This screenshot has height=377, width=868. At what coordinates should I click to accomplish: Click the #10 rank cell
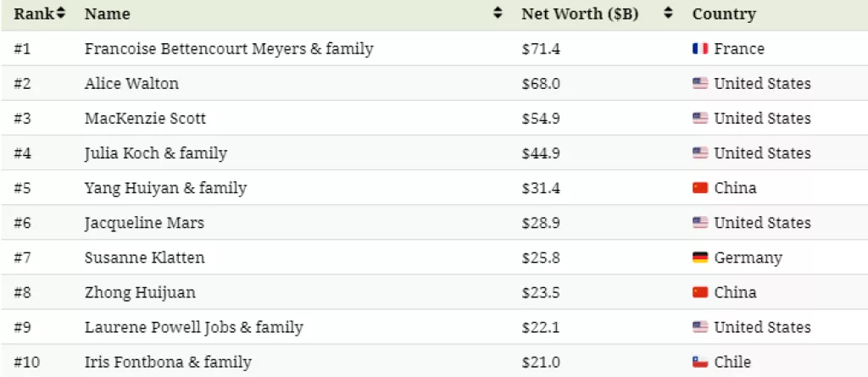(x=26, y=362)
